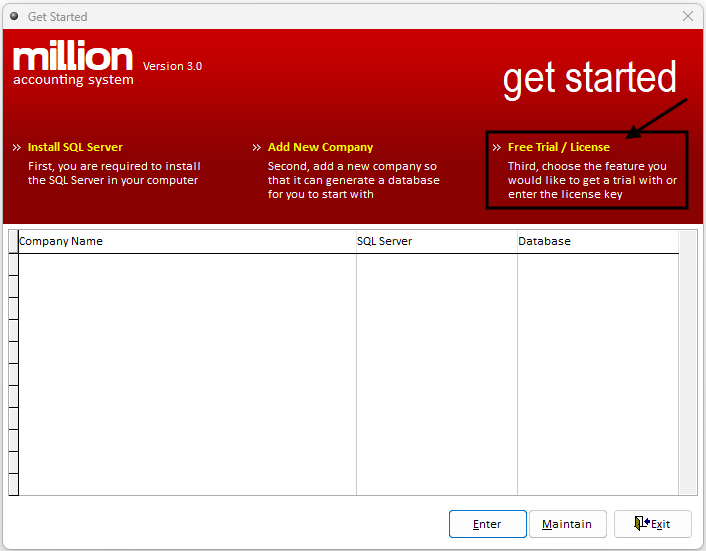Click the 'First, you are required to install' description
This screenshot has width=706, height=551.
114,173
